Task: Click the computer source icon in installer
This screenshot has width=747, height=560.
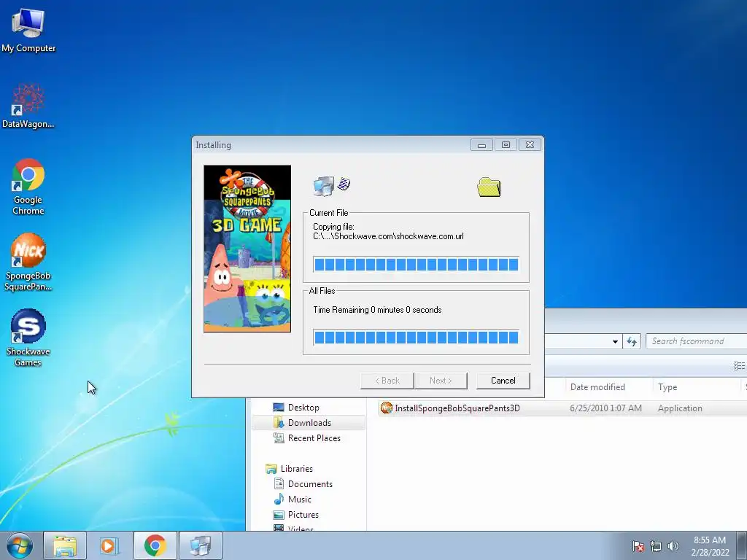Action: (324, 186)
